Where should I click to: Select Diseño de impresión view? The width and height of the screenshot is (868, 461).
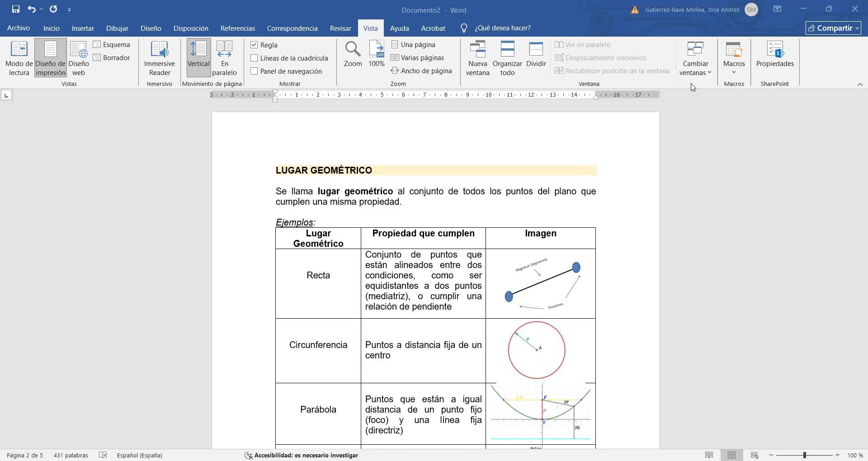(x=51, y=58)
